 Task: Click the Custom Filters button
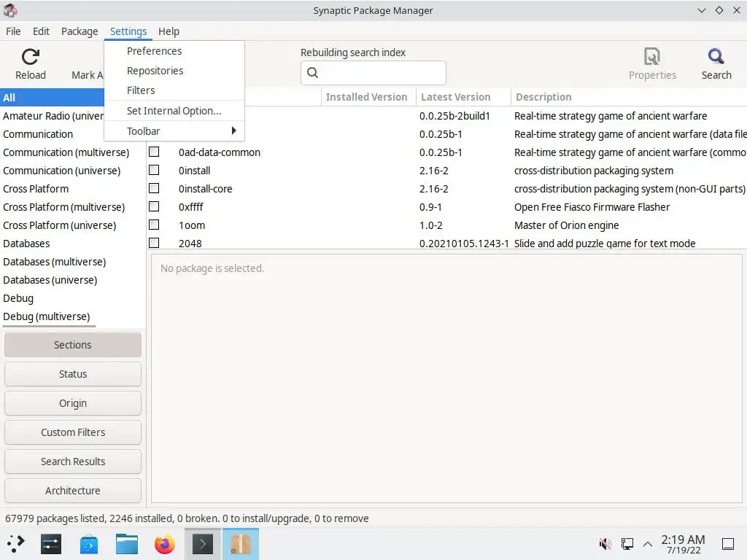(73, 432)
